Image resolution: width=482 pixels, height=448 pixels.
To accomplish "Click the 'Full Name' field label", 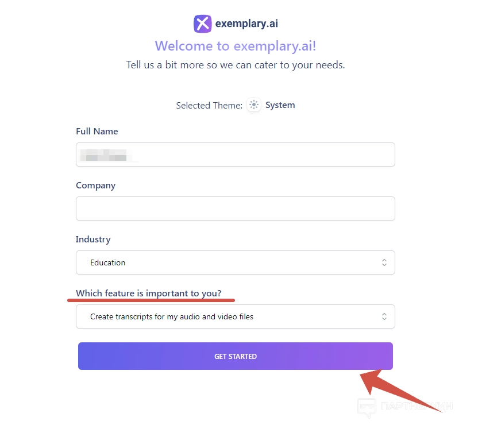I will click(97, 132).
